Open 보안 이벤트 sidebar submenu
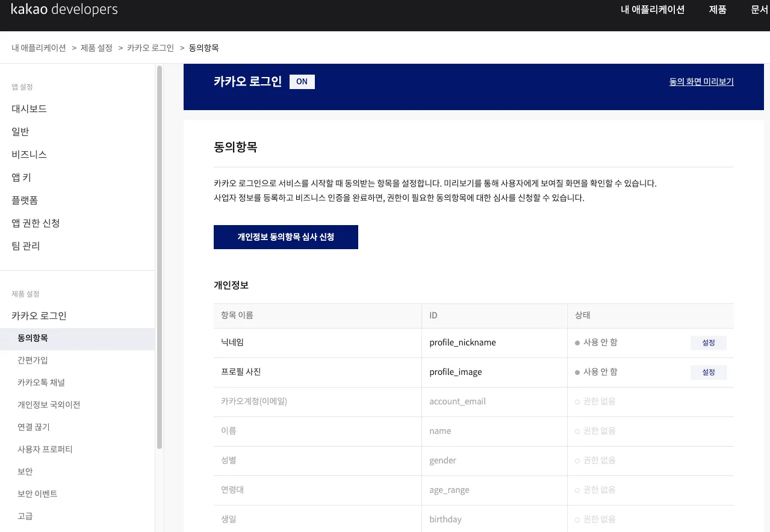The width and height of the screenshot is (770, 532). point(37,494)
